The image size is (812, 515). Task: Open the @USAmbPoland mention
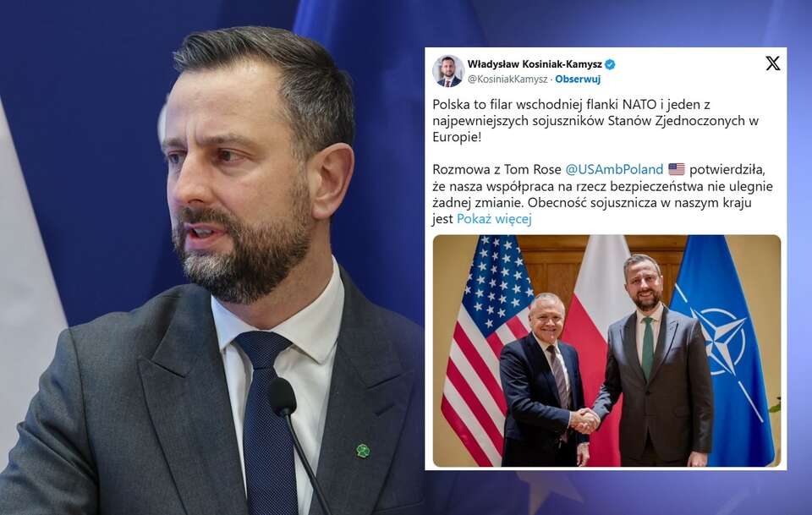[x=614, y=169]
